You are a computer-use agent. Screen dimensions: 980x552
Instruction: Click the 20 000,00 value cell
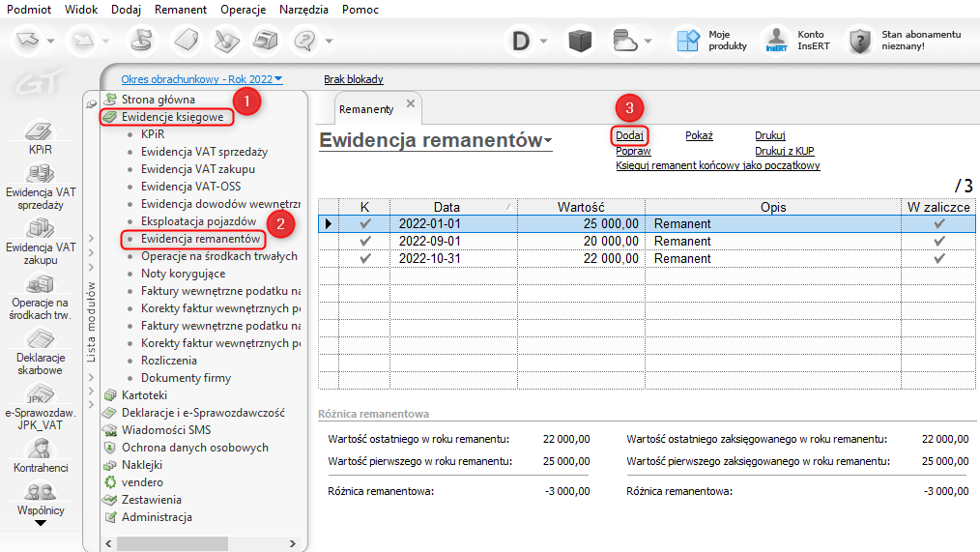581,241
